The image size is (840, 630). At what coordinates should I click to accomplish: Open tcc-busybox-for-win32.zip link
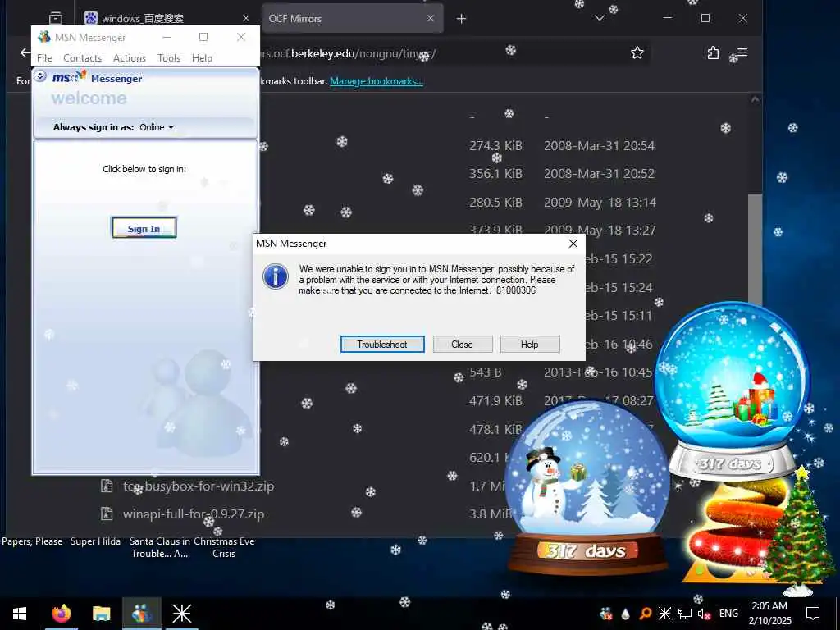(199, 486)
